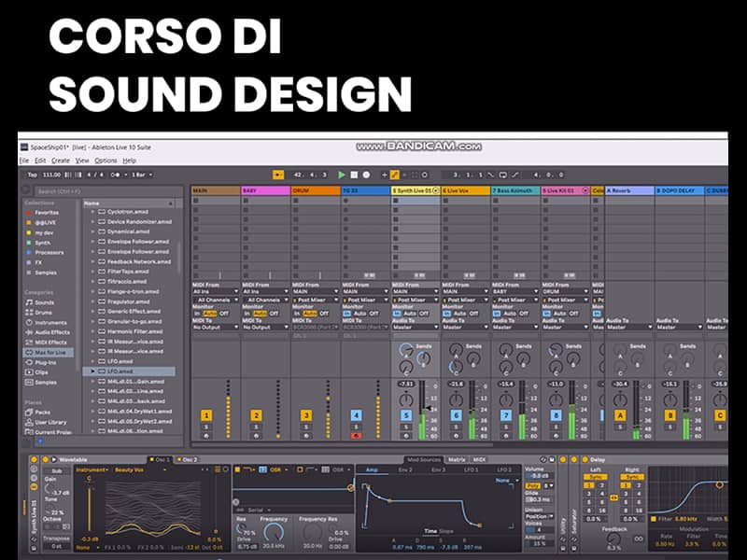Adjust the Delay Feedback knob
This screenshot has width=747, height=560.
point(613,539)
